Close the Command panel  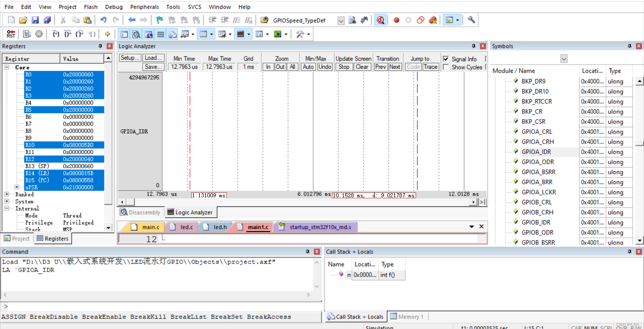pyautogui.click(x=317, y=251)
